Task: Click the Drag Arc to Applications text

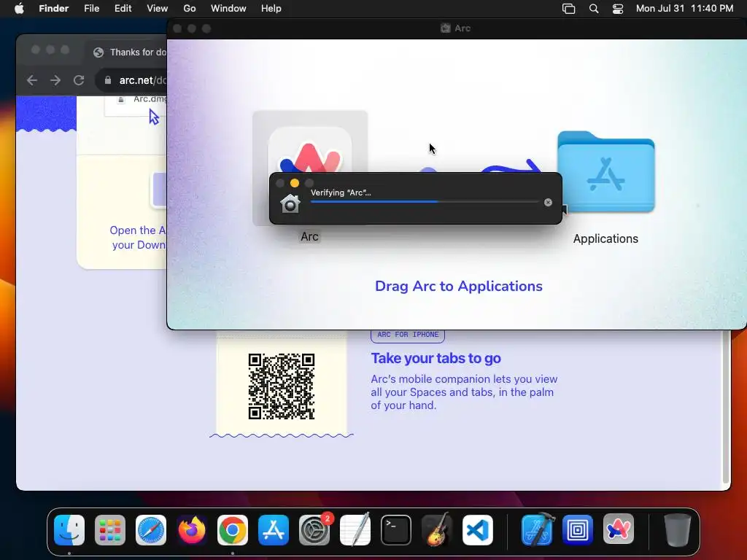Action: [x=459, y=286]
